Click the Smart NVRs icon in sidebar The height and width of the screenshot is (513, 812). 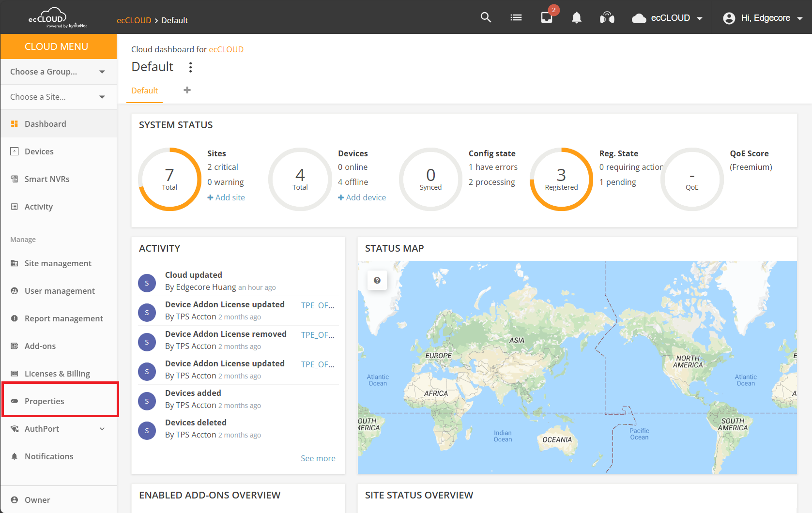pos(15,179)
